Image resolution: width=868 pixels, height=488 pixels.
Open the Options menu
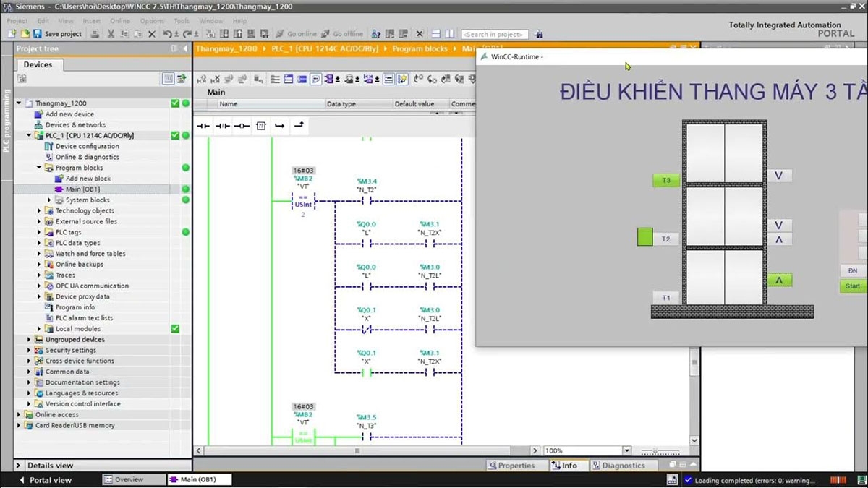(x=152, y=21)
